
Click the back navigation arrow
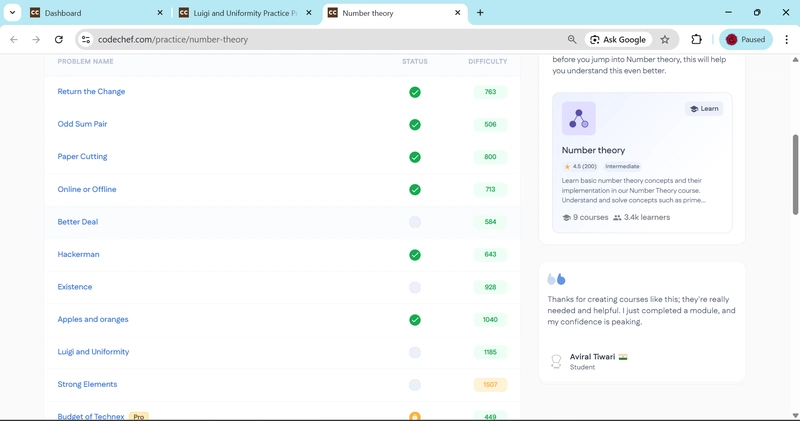pos(14,40)
